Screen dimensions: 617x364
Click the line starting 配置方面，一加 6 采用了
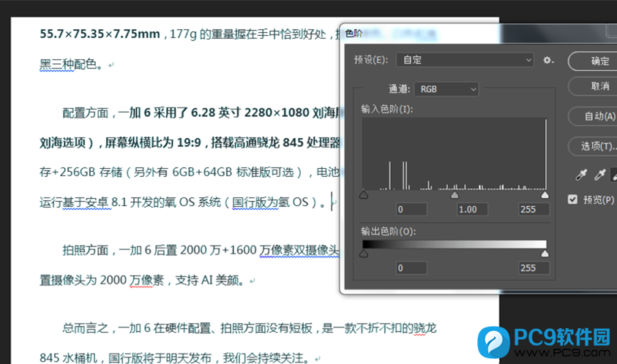pos(203,113)
